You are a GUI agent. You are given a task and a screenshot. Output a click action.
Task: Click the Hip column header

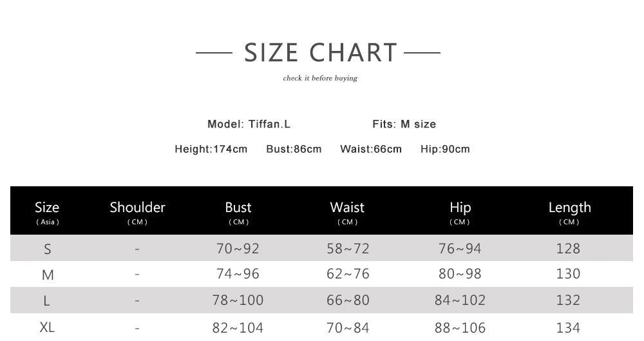click(x=460, y=212)
